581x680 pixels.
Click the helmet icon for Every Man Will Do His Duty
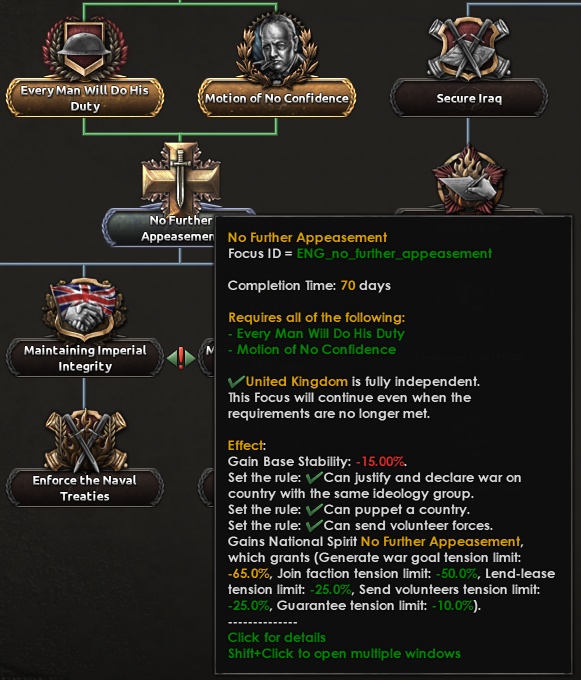tap(85, 49)
